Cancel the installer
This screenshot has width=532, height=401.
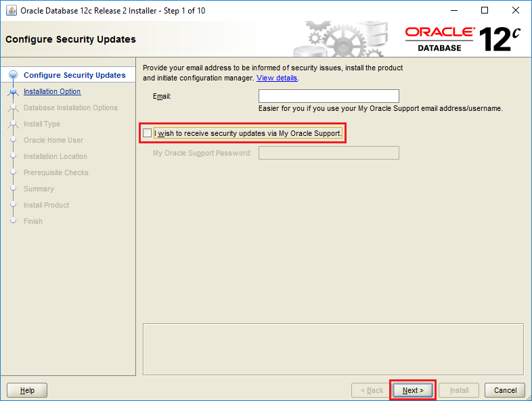tap(505, 390)
